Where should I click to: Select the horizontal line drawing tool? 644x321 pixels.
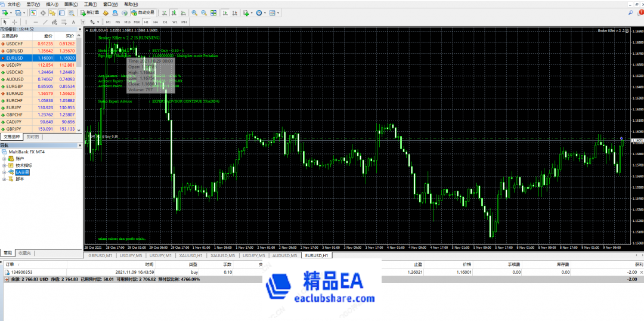36,22
